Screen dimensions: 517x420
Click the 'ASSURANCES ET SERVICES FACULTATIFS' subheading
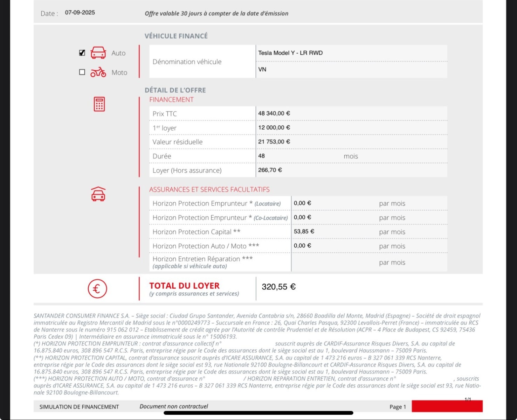(209, 190)
